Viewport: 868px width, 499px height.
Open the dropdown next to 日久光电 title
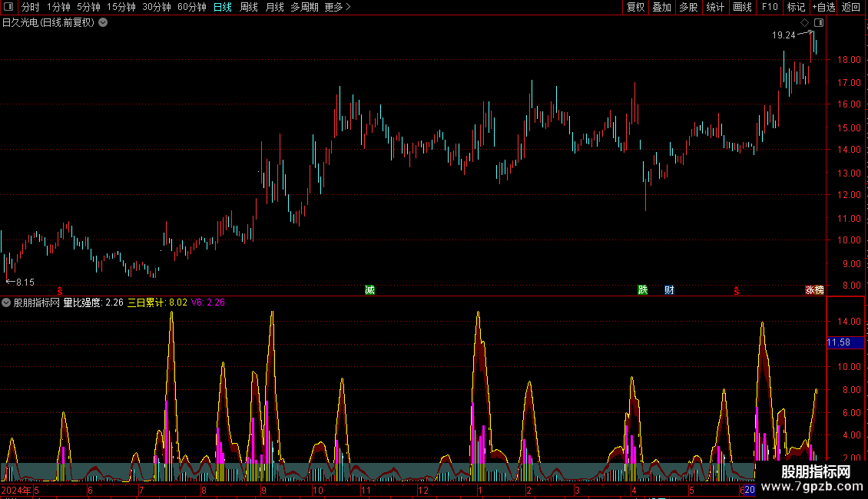(x=103, y=23)
